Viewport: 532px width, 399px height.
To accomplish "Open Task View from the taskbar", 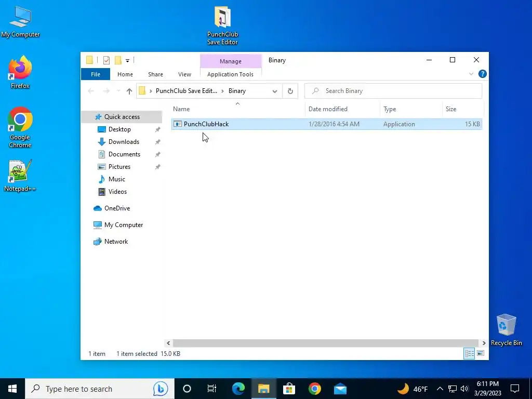I will coord(212,389).
